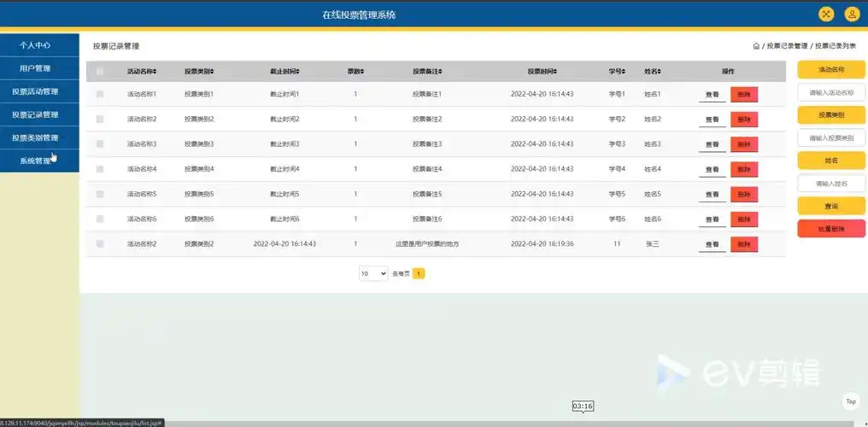Screen dimensions: 868x427
Task: Click 删除 for the 姓名4 row
Action: coord(744,169)
